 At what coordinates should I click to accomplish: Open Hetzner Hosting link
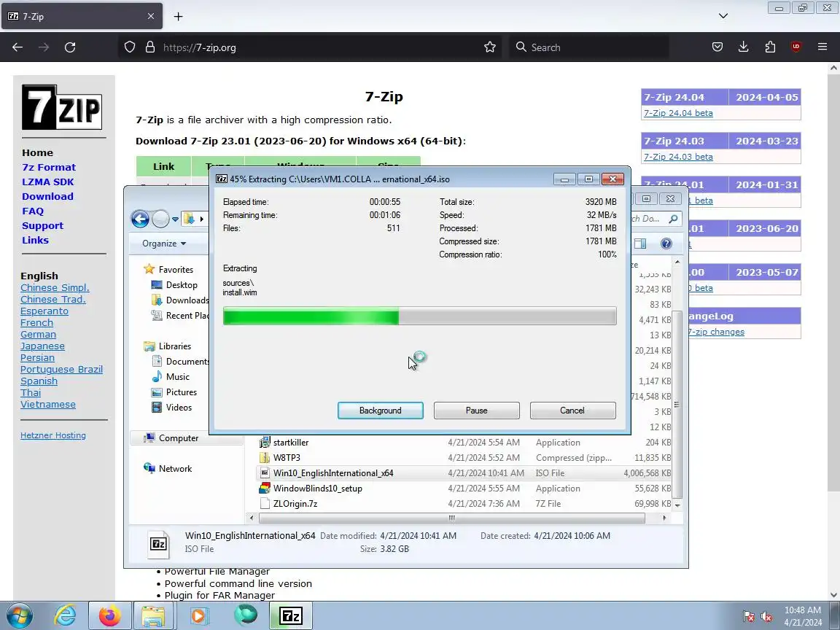[x=53, y=435]
